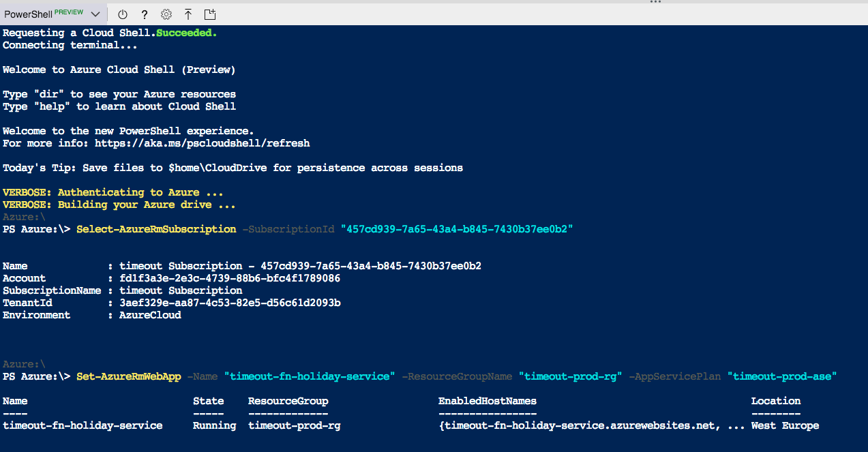This screenshot has height=452, width=868.
Task: Click the ResourceGroup column header
Action: pyautogui.click(x=288, y=401)
